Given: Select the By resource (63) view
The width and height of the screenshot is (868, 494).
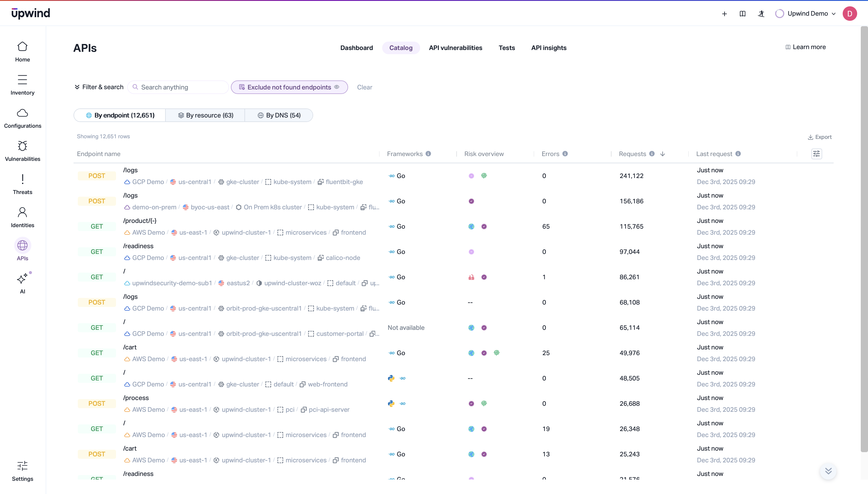Looking at the screenshot, I should coord(205,115).
